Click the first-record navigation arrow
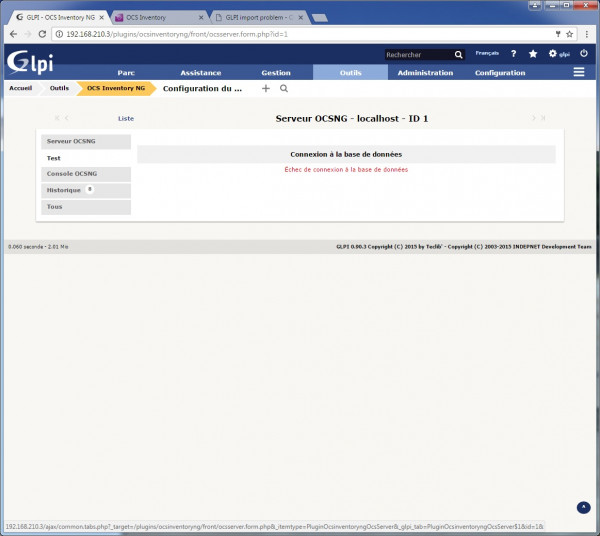The height and width of the screenshot is (536, 600). click(57, 118)
